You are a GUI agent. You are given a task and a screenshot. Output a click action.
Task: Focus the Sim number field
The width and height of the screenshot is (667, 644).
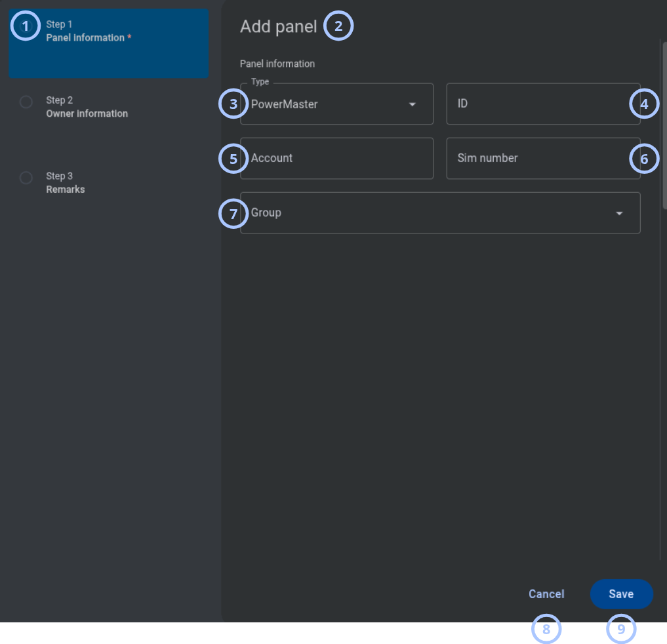[x=543, y=158]
